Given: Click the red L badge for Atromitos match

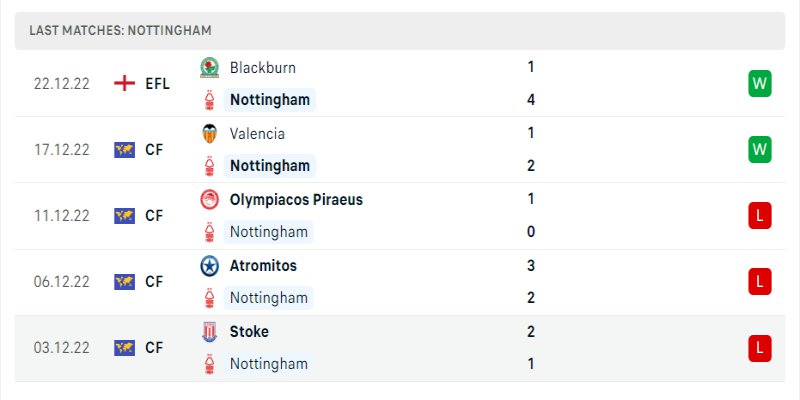Looking at the screenshot, I should [759, 282].
